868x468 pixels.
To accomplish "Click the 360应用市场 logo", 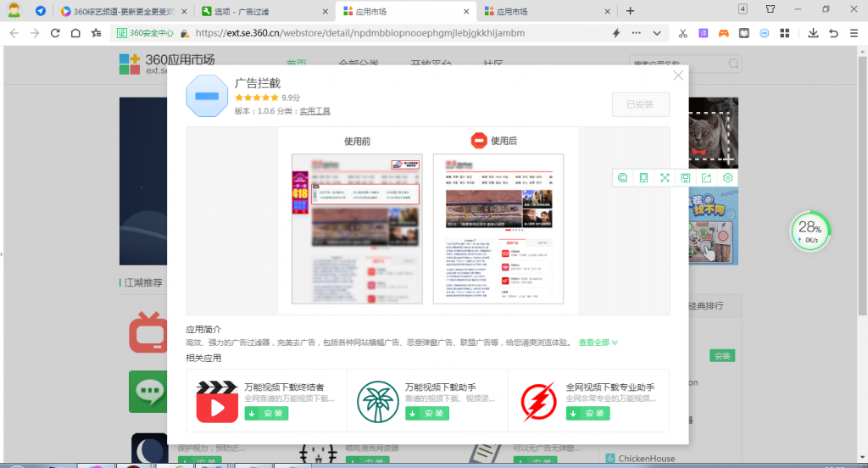I will pyautogui.click(x=167, y=64).
